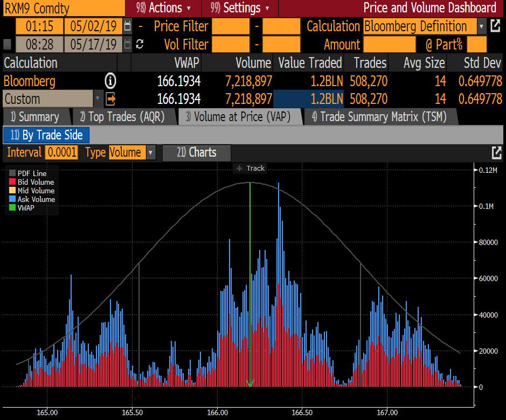This screenshot has height=420, width=506.
Task: Expand the Custom calculation dropdown
Action: click(x=98, y=99)
